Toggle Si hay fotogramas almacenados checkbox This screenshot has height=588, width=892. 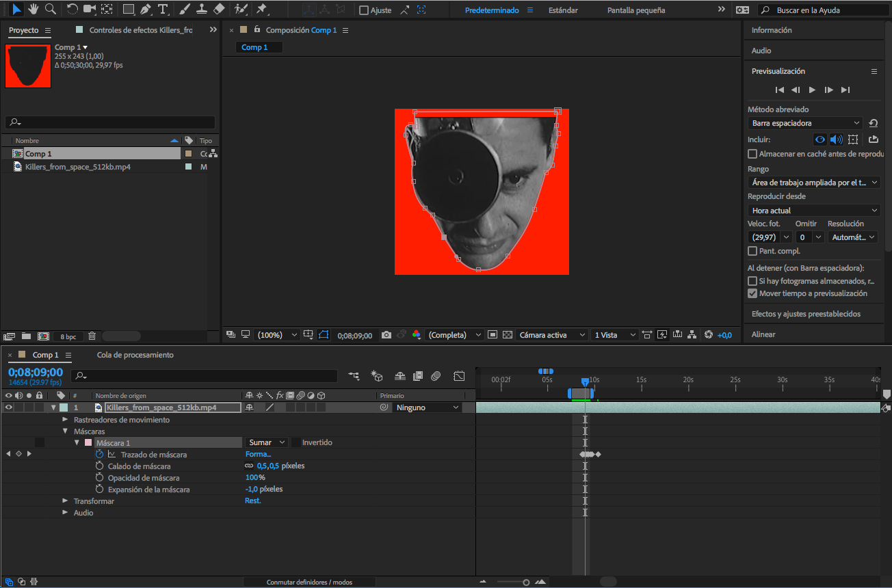[752, 281]
